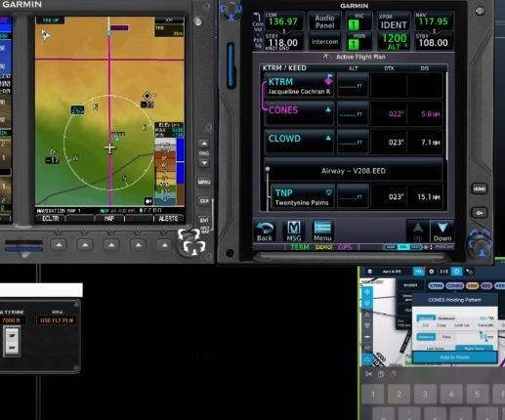Open the HDG USE FLT PLN field
505x420 pixels.
tap(57, 320)
